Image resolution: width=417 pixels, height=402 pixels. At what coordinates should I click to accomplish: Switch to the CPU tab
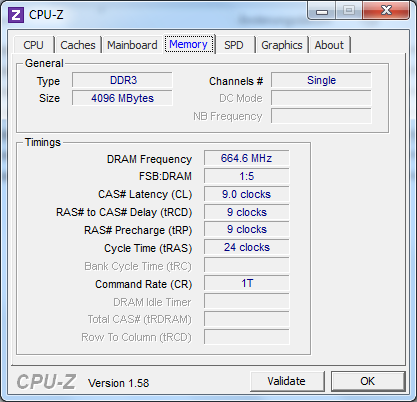coord(33,45)
